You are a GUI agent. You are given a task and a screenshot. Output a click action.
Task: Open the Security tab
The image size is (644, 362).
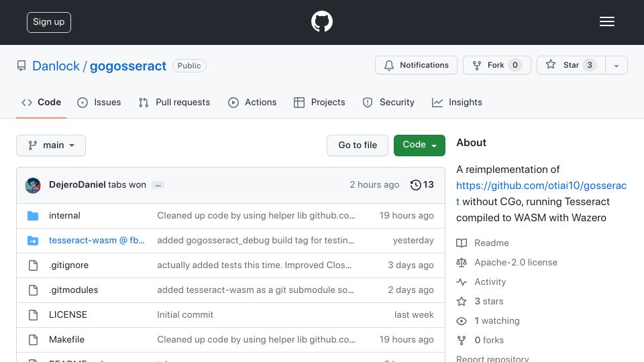tap(388, 102)
